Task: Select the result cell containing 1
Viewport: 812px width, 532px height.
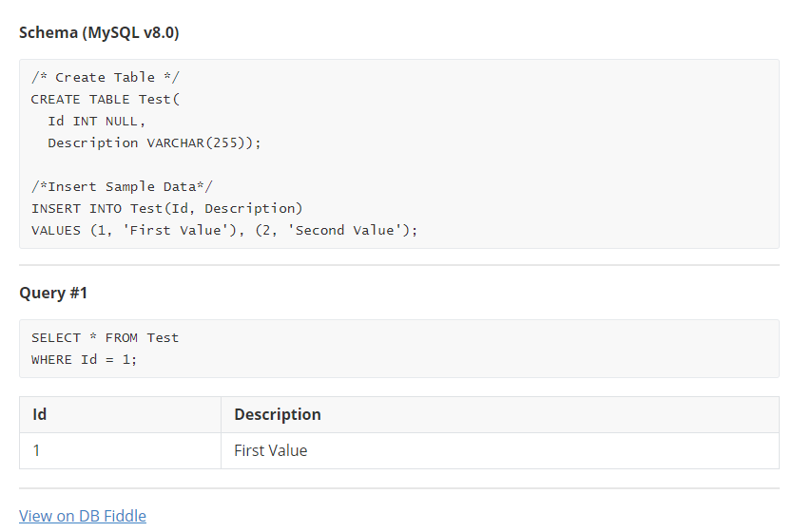Action: [x=37, y=450]
